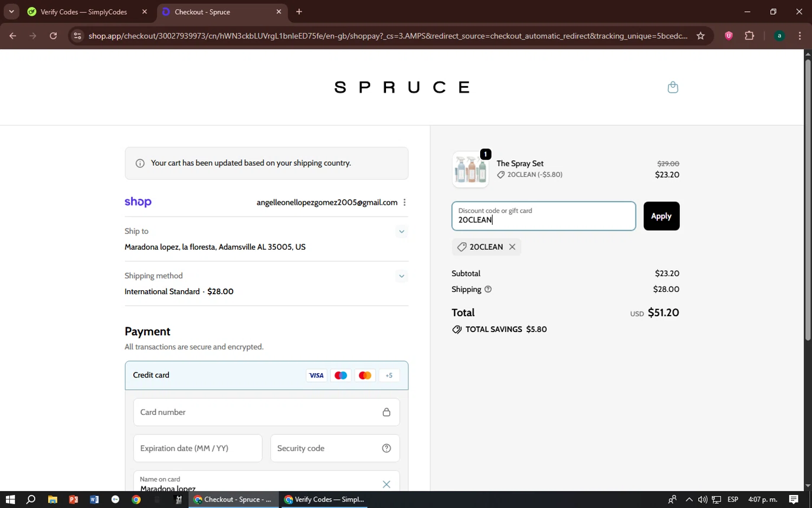Click the SPRUCE store logo
The image size is (812, 508).
402,87
